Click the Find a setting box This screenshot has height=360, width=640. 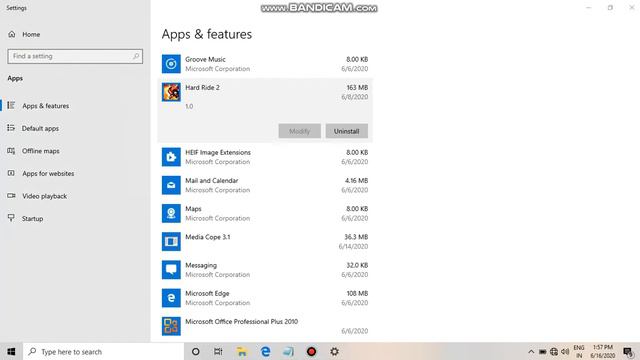pyautogui.click(x=75, y=56)
